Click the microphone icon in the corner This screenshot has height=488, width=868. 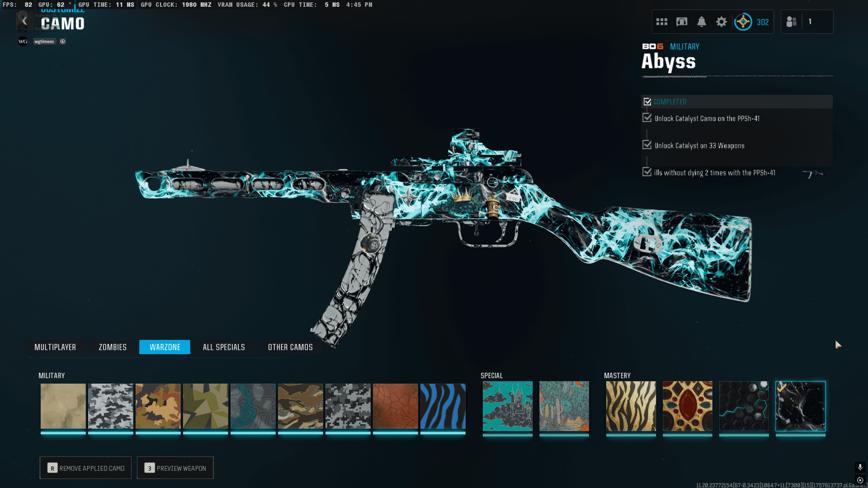tap(860, 467)
